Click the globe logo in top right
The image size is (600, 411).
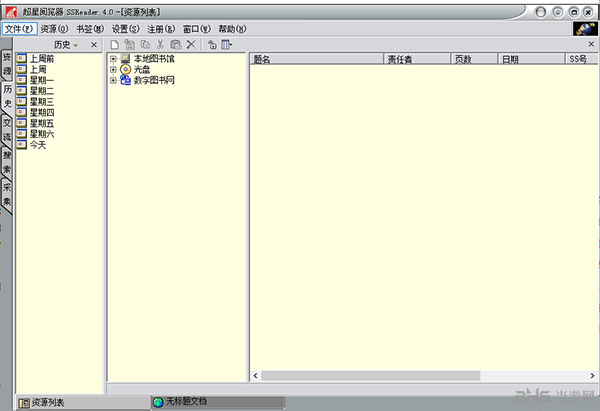tap(585, 29)
